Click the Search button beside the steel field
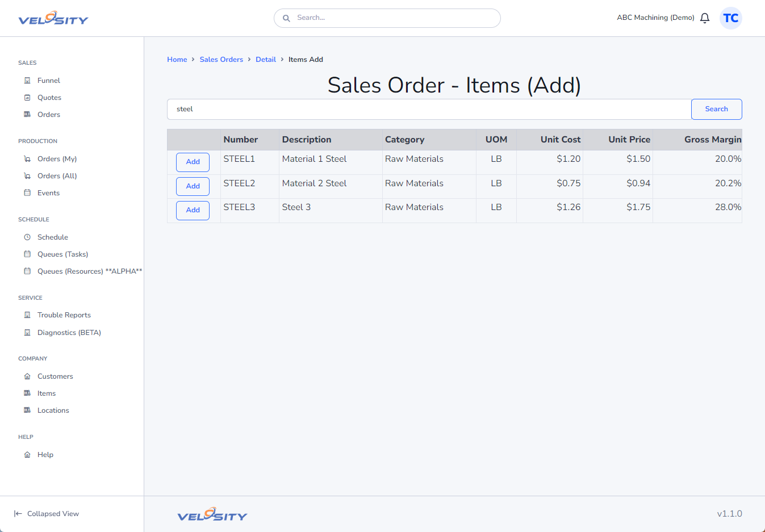765x532 pixels. coord(717,110)
